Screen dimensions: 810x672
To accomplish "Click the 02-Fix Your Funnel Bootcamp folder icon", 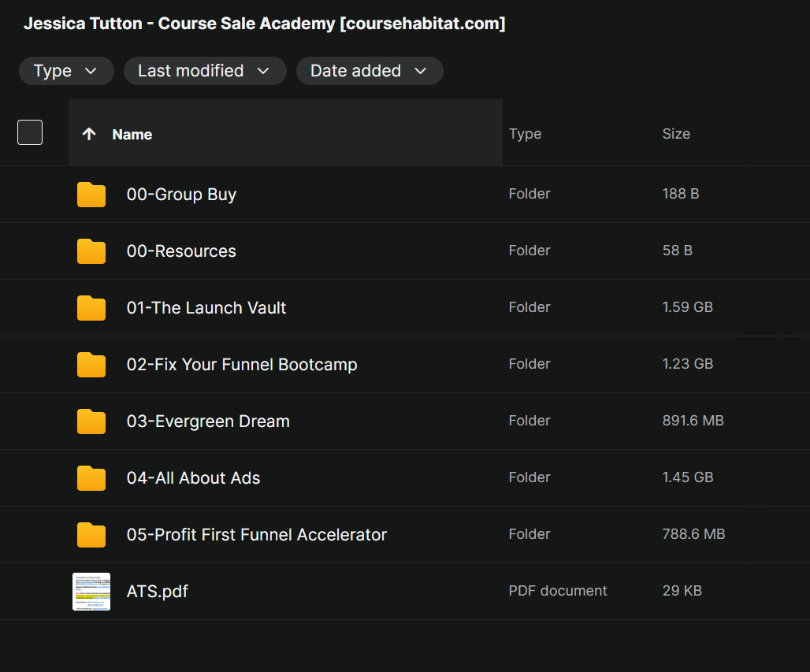I will (91, 365).
